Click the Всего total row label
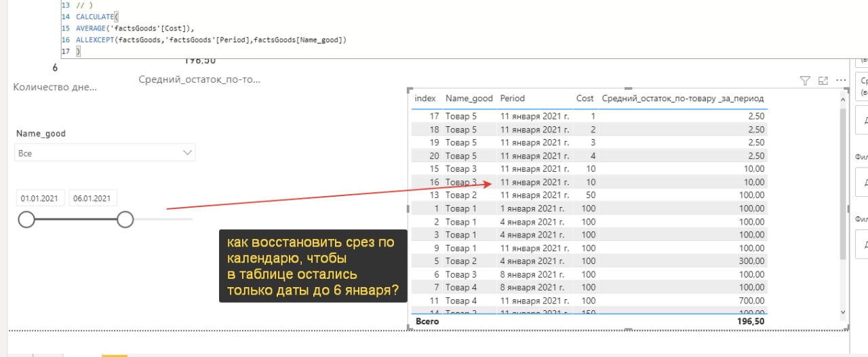 (x=427, y=321)
